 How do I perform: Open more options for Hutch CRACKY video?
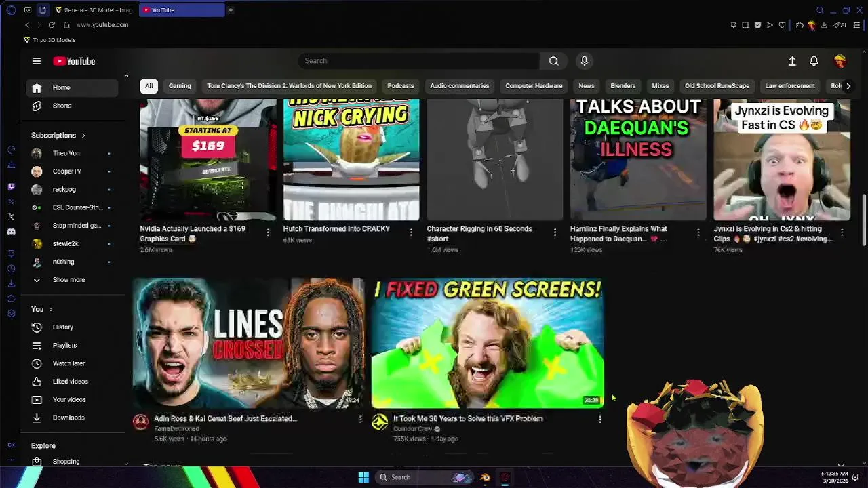411,232
